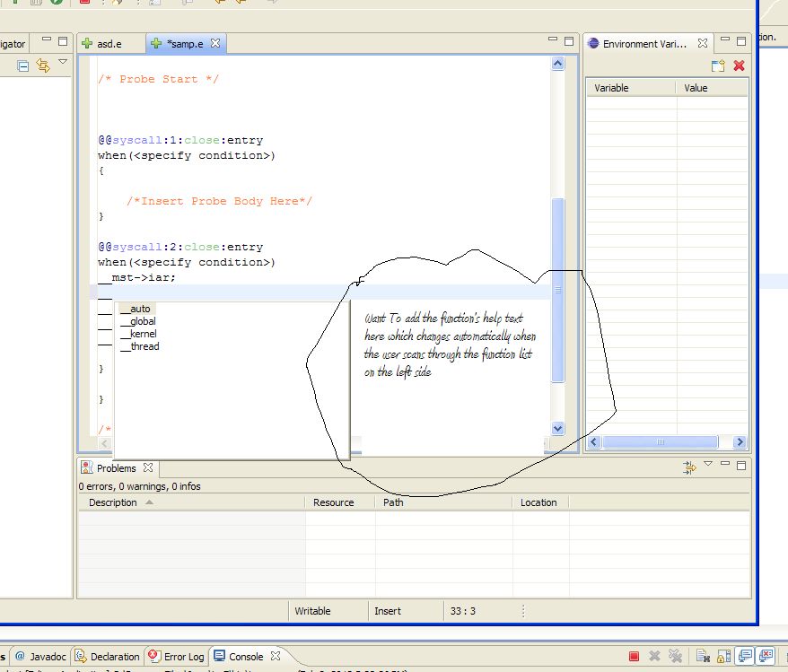Click the red X remove variable icon
Image resolution: width=788 pixels, height=672 pixels.
point(739,65)
